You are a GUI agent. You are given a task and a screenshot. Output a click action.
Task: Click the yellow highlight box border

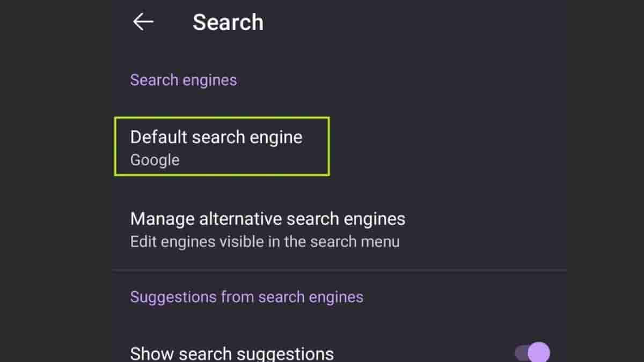click(x=329, y=146)
